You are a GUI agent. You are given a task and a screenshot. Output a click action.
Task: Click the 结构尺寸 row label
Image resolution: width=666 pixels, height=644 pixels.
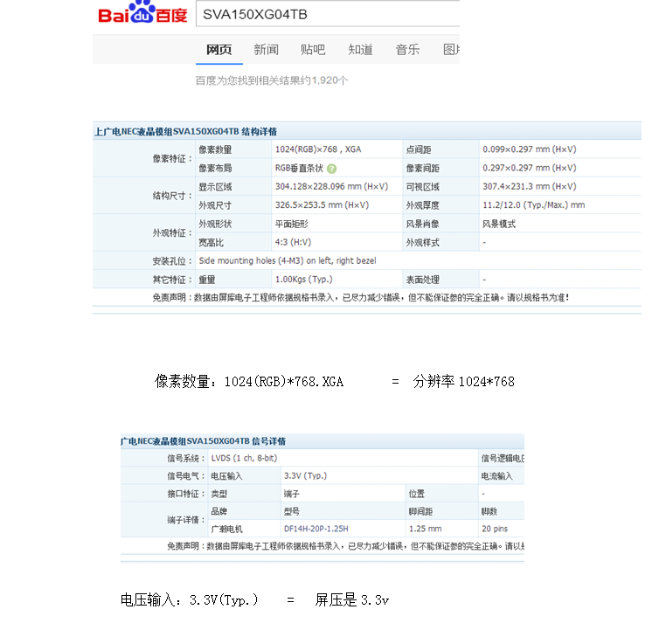click(172, 196)
